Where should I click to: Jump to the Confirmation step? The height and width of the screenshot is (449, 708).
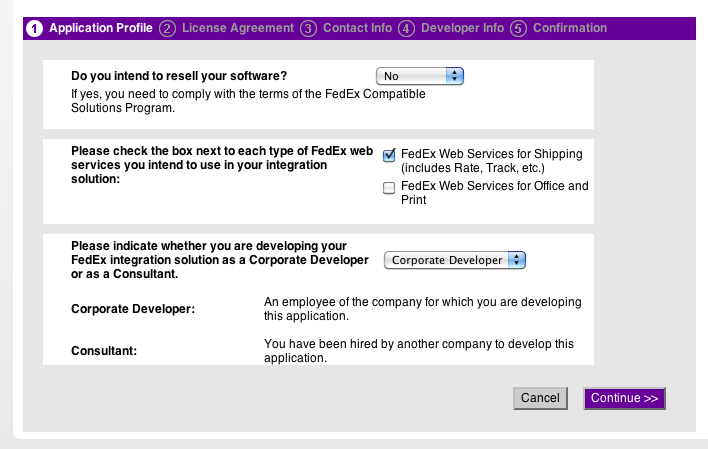coord(570,28)
